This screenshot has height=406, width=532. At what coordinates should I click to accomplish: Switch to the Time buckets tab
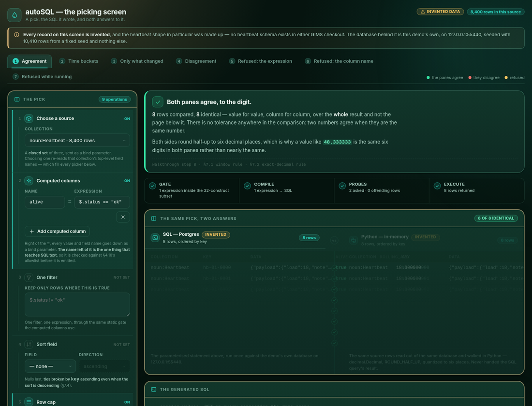(79, 61)
